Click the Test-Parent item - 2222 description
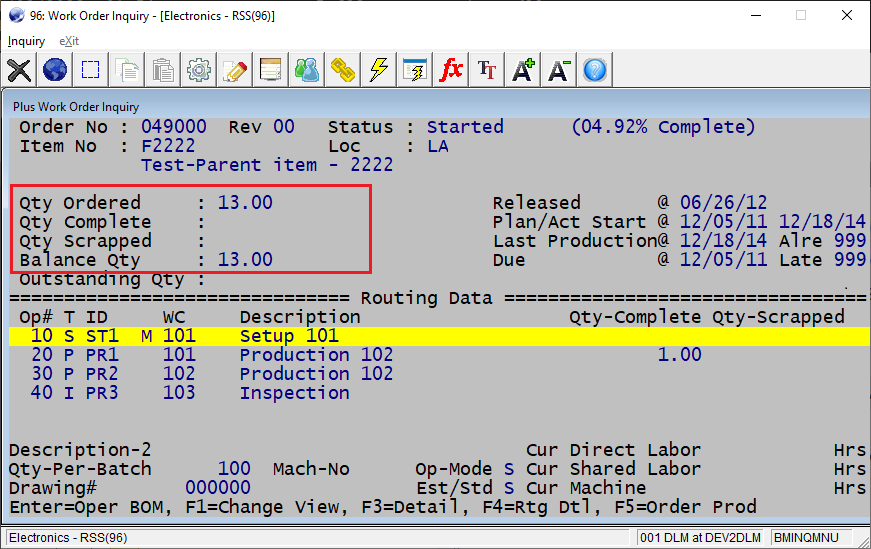871x549 pixels. point(267,165)
